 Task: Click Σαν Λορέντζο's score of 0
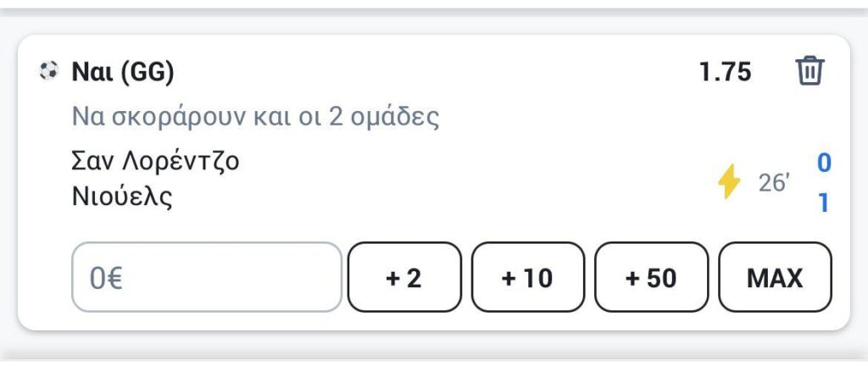(x=824, y=164)
